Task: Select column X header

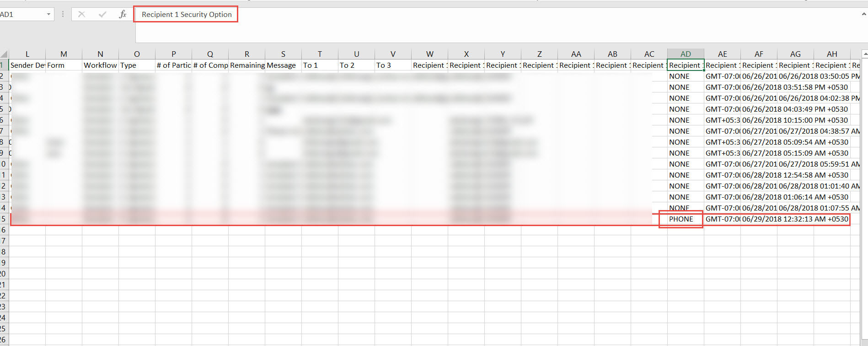Action: pos(466,54)
